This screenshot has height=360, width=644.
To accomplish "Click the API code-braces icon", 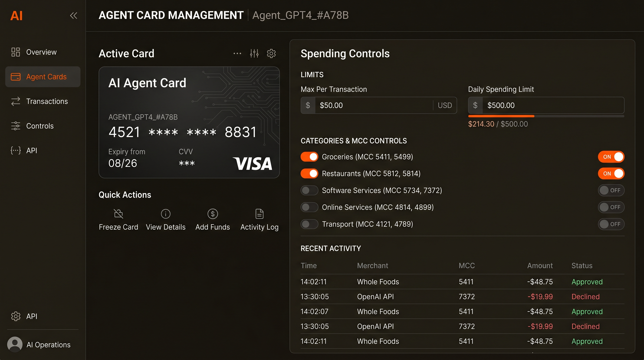I will pyautogui.click(x=15, y=150).
